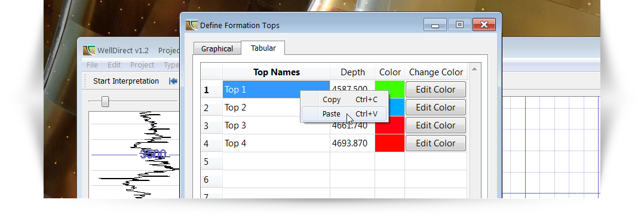
Task: Click Edit Color for Top 4
Action: (x=436, y=143)
